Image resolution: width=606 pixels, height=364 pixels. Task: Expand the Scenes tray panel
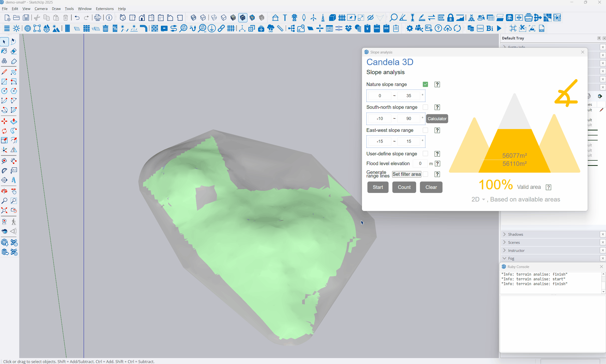click(x=505, y=242)
